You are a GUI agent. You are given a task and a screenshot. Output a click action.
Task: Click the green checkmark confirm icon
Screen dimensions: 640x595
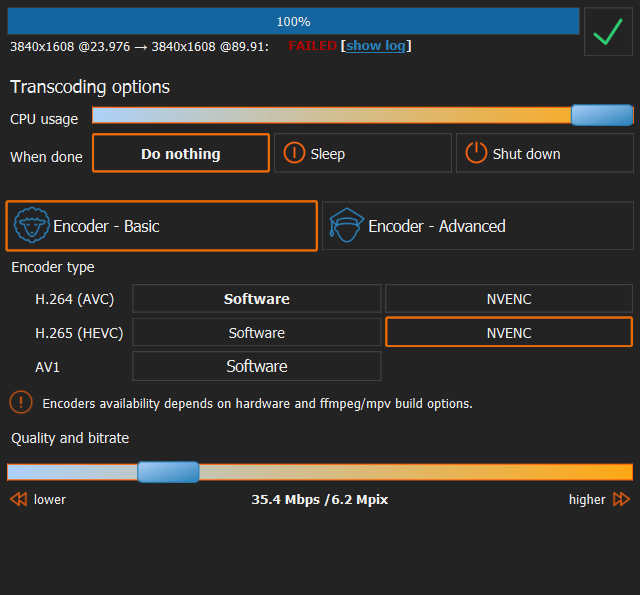[607, 32]
